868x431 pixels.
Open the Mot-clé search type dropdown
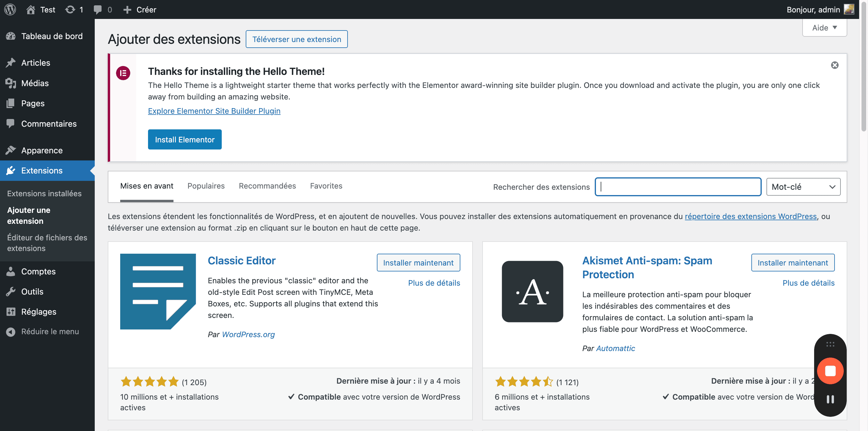[803, 187]
